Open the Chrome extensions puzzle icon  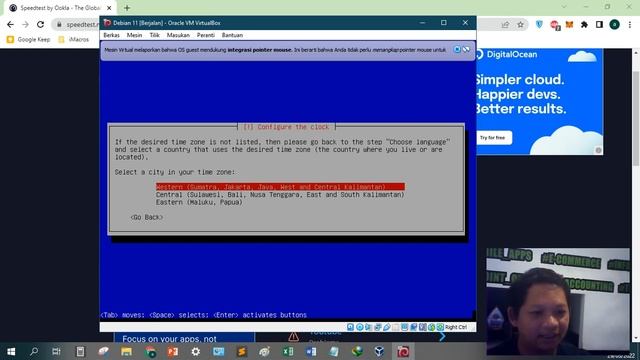pyautogui.click(x=584, y=24)
